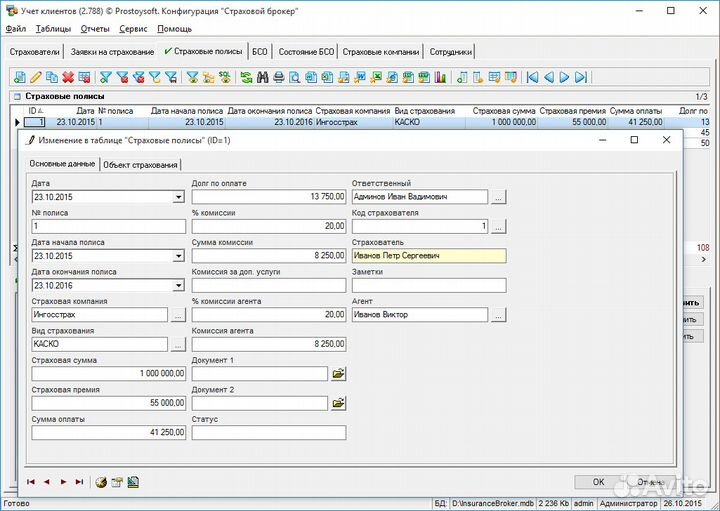Screen dimensions: 720x511
Task: Click the pencil edit record toolbar icon
Action: pos(36,77)
